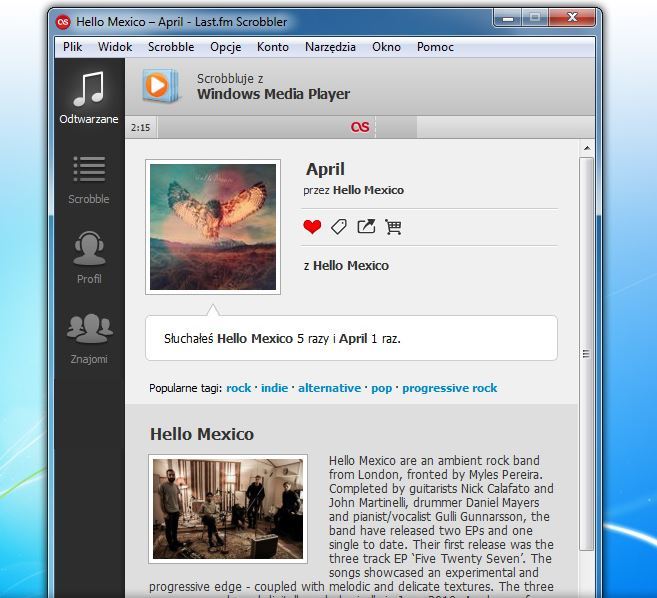Image resolution: width=657 pixels, height=598 pixels.
Task: Click the Last.fm logo in title bar
Action: 63,22
